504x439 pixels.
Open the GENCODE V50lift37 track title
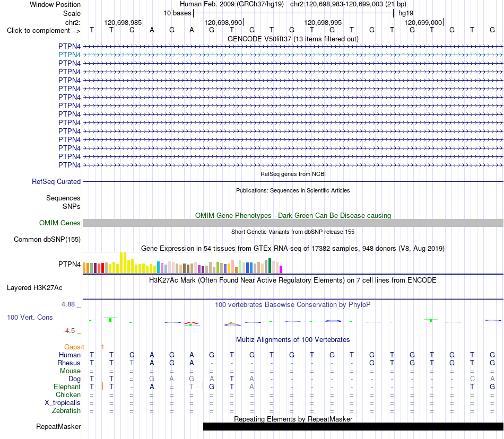[293, 39]
